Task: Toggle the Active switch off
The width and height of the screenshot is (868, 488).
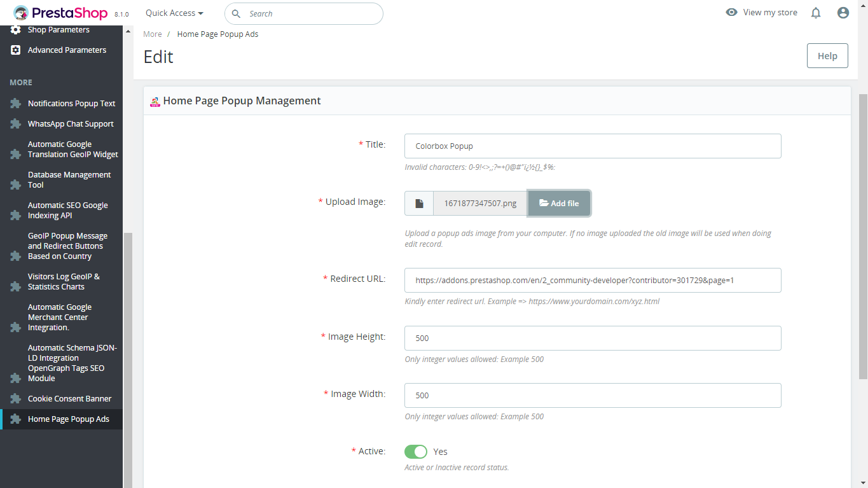Action: point(416,452)
